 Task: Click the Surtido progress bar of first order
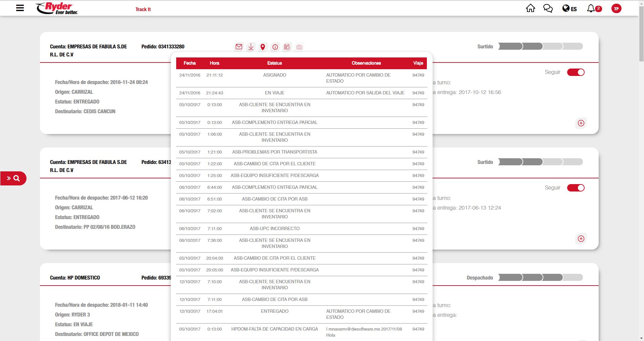click(x=540, y=46)
